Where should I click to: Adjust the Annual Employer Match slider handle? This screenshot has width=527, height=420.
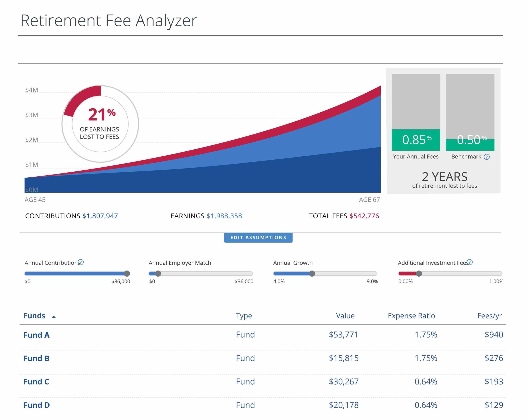158,273
